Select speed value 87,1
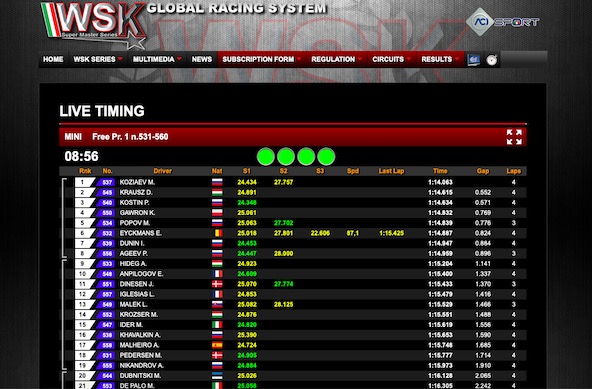Viewport: 592px width, 389px height. (x=353, y=233)
